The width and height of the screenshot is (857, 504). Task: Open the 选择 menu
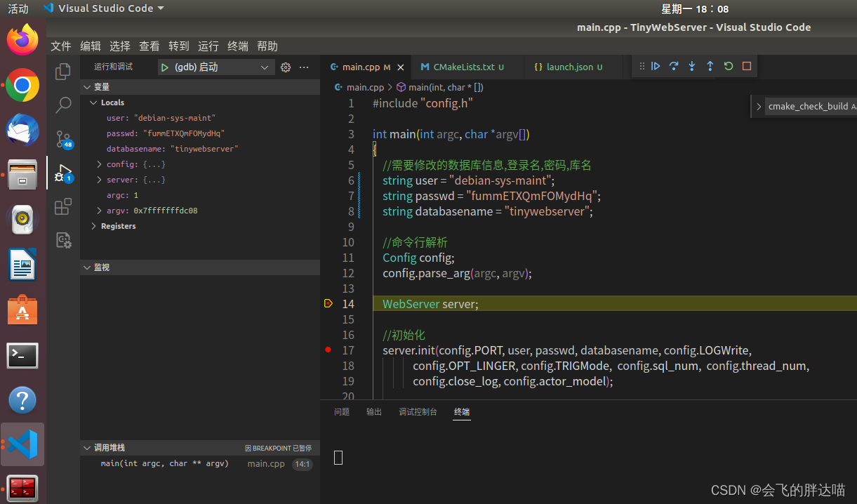coord(120,46)
